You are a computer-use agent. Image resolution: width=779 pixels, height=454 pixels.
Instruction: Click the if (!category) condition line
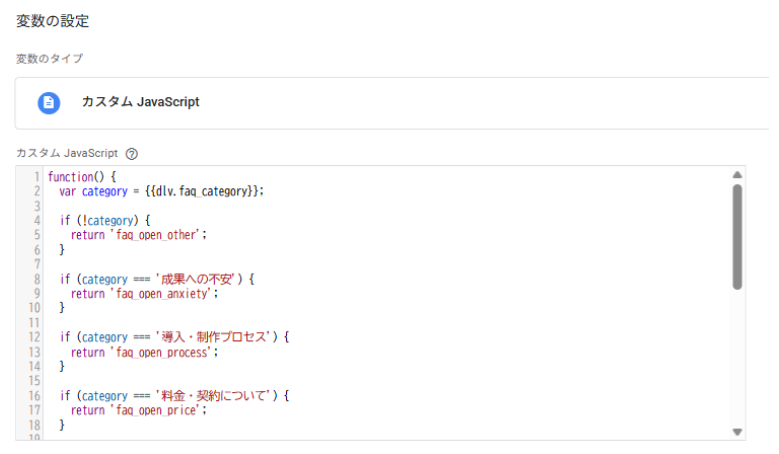(x=104, y=220)
